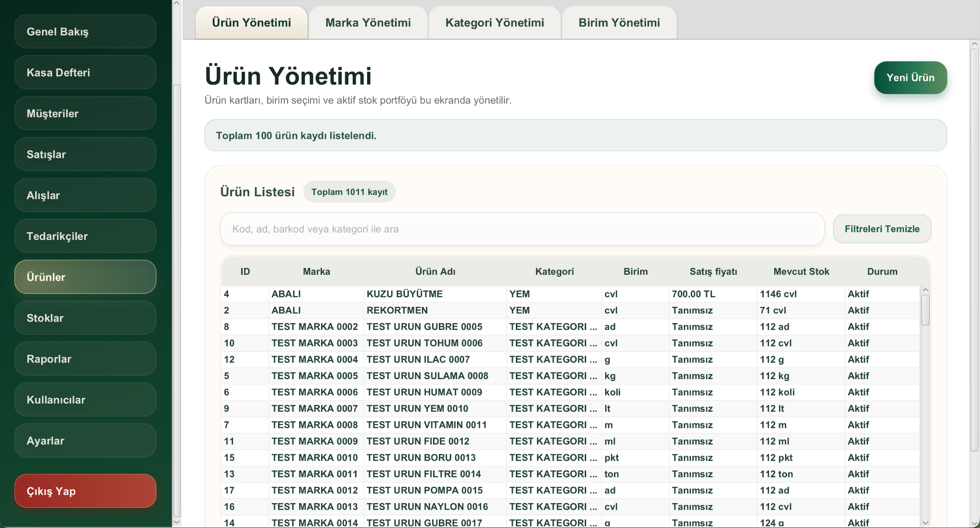
Task: Click the table scrollbar down arrow
Action: 925,522
